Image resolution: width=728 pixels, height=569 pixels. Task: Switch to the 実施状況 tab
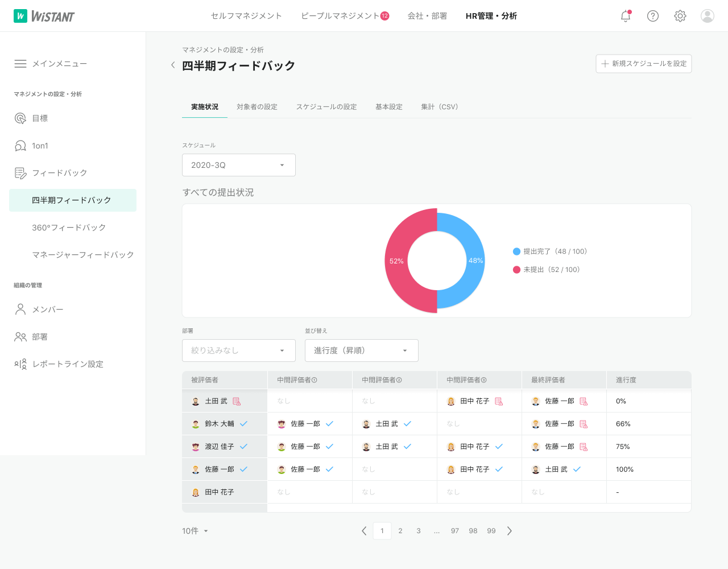pos(205,107)
